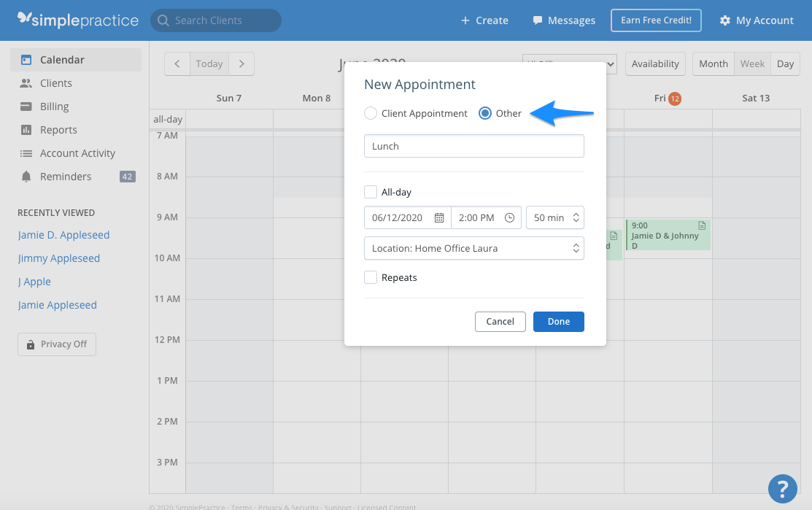Screen dimensions: 812x510
Task: Adjust duration using the 50 min stepper
Action: 576,217
